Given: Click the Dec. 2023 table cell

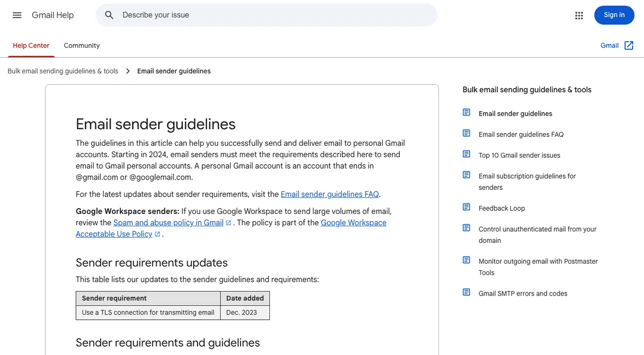Looking at the screenshot, I should (x=245, y=313).
